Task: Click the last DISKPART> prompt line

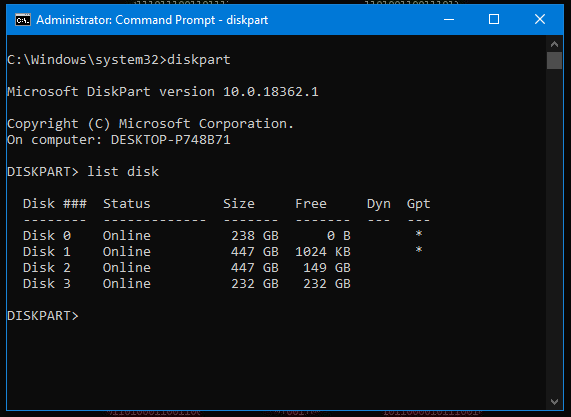Action: [x=43, y=316]
